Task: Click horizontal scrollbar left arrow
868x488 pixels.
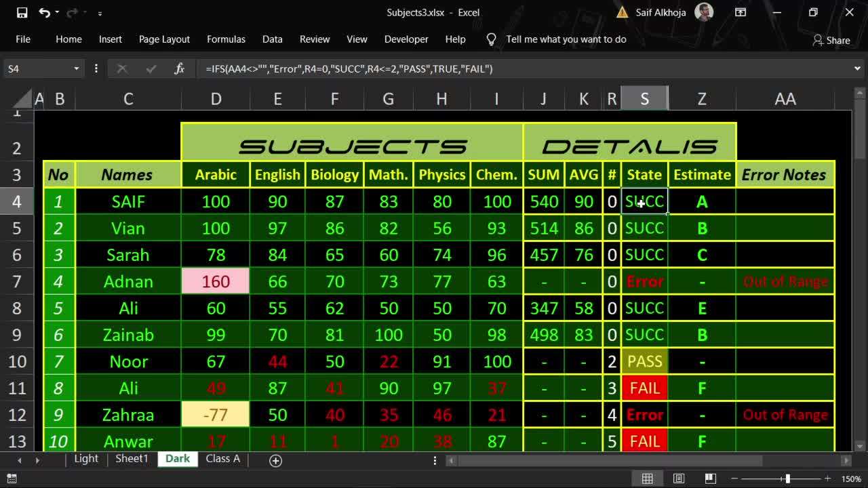Action: pos(451,460)
